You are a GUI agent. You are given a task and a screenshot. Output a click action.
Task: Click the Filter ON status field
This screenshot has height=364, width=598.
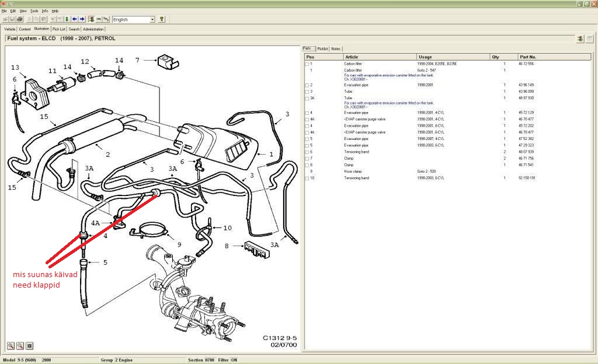227,360
